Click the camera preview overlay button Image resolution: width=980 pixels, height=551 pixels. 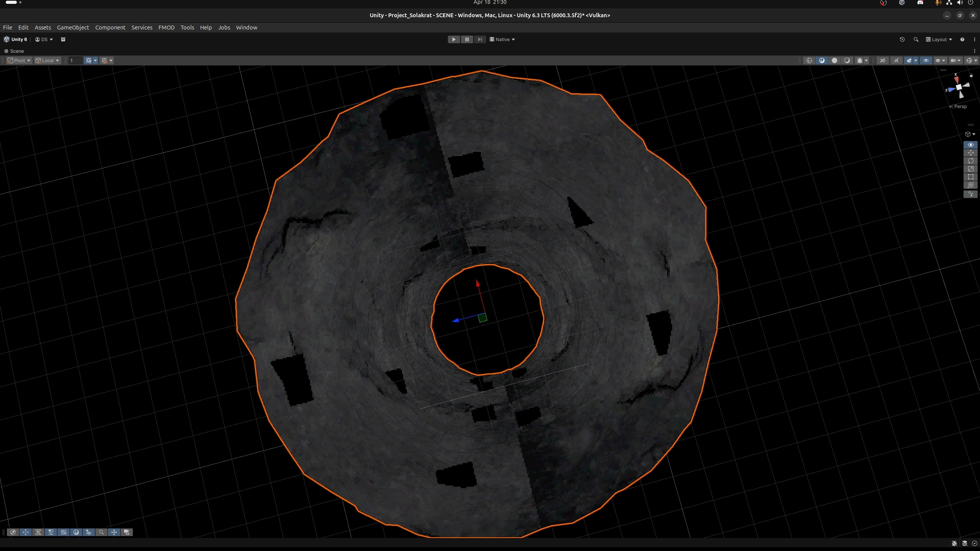click(127, 532)
